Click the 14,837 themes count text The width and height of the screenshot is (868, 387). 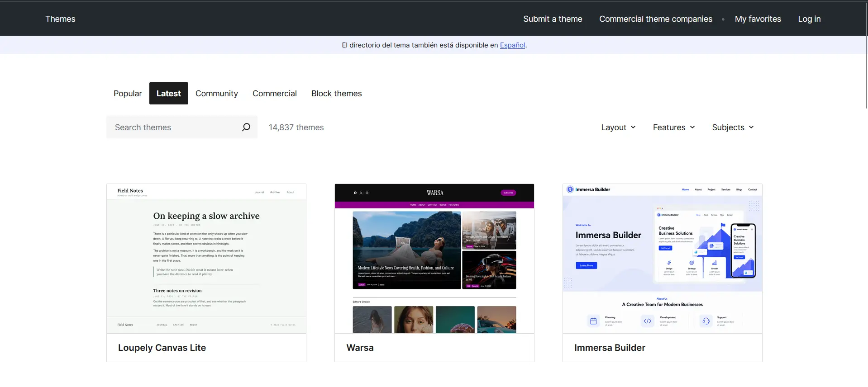[296, 127]
